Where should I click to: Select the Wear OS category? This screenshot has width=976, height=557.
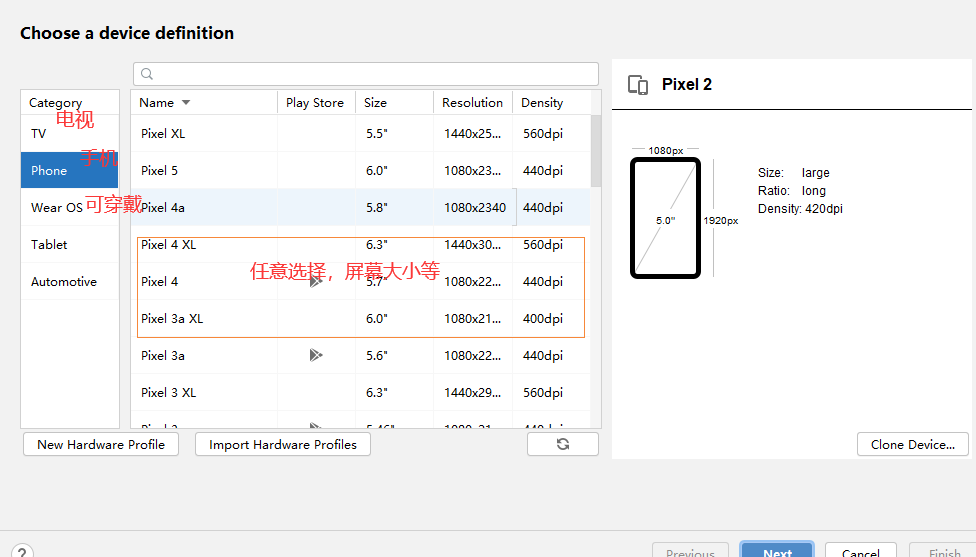(70, 207)
